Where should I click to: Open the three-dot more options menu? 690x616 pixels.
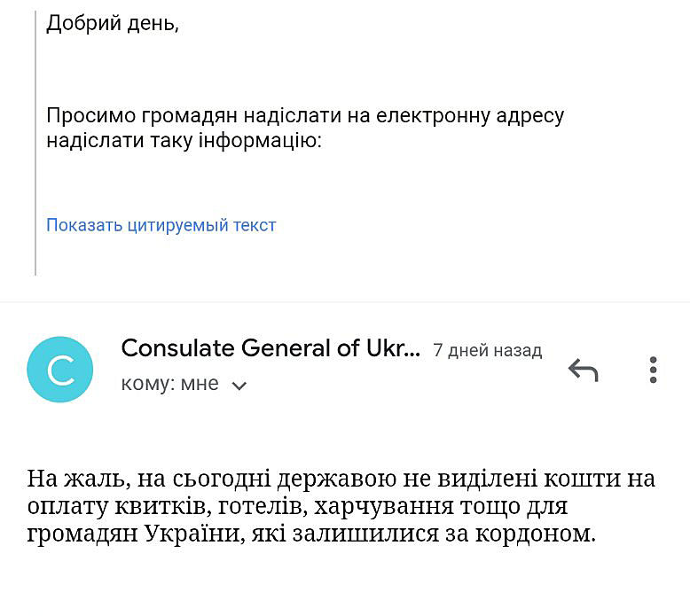tap(653, 370)
